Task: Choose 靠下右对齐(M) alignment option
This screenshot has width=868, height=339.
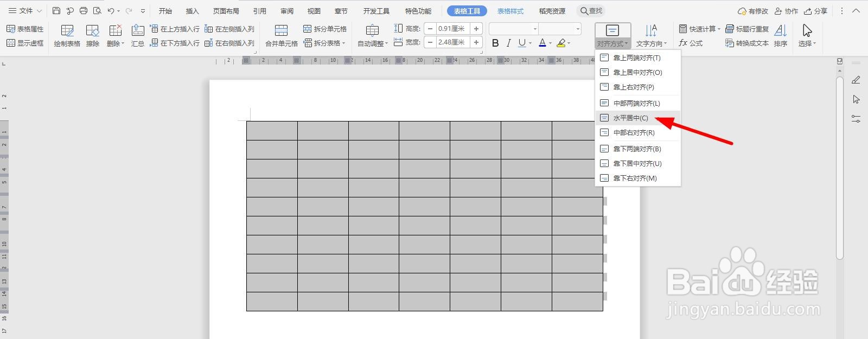Action: point(637,178)
